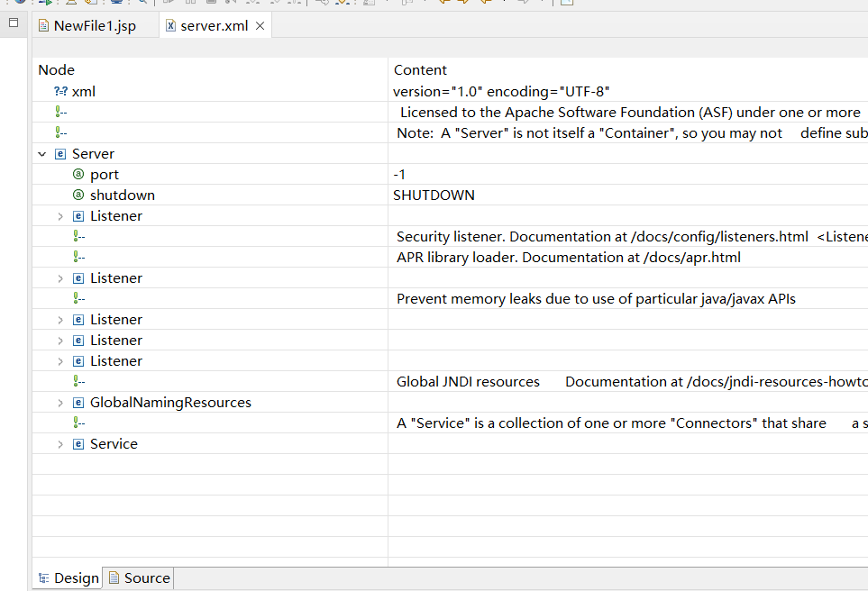Click the Service element icon
This screenshot has height=591, width=868.
pyautogui.click(x=78, y=444)
